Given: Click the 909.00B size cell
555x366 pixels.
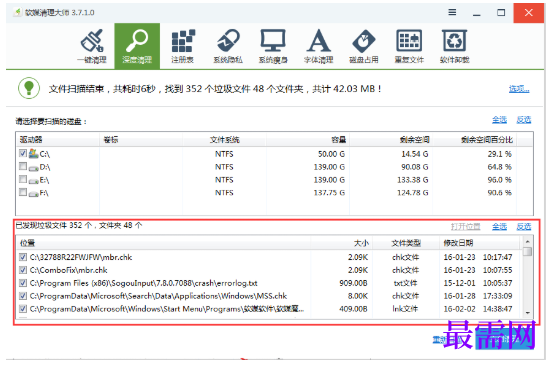Looking at the screenshot, I should point(353,283).
